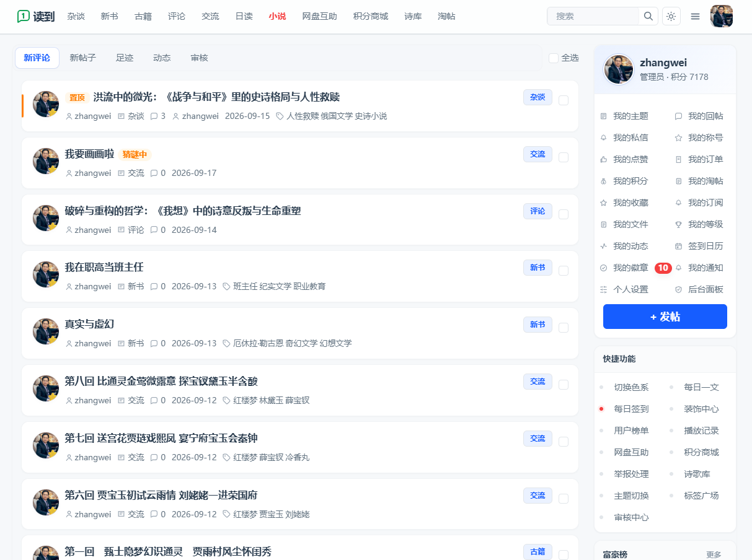752x560 pixels.
Task: Open the 每日签到 quick function
Action: pyautogui.click(x=631, y=409)
